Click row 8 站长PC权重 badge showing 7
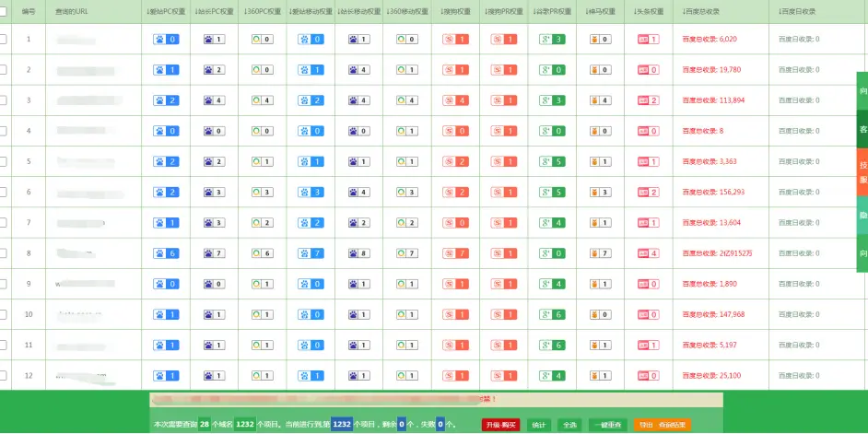 click(x=214, y=253)
